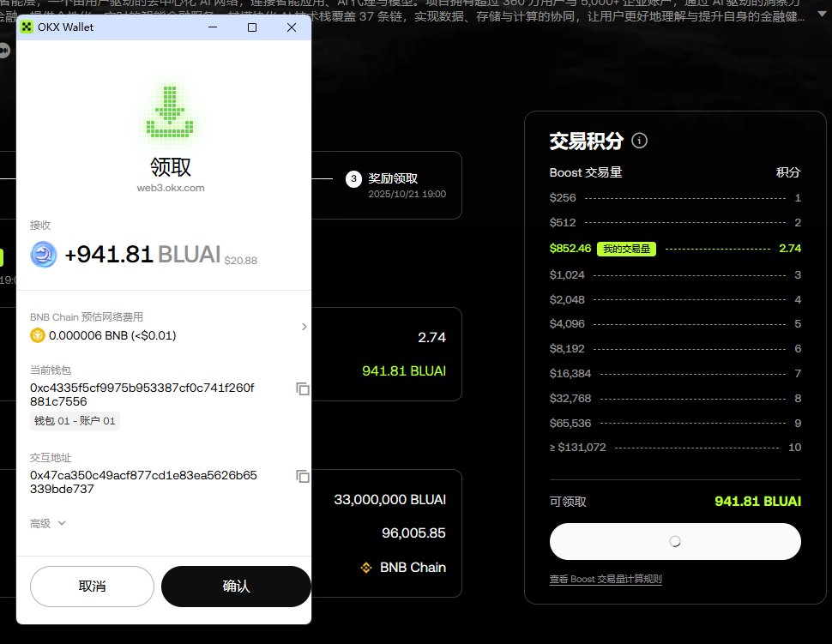Image resolution: width=832 pixels, height=644 pixels.
Task: Confirm the claim with 确认 button
Action: 236,587
